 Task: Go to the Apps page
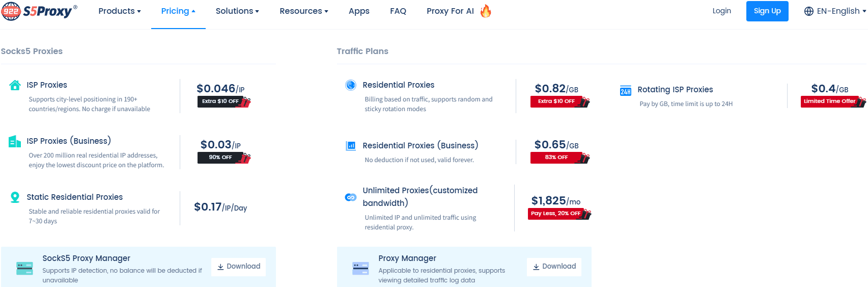point(359,11)
